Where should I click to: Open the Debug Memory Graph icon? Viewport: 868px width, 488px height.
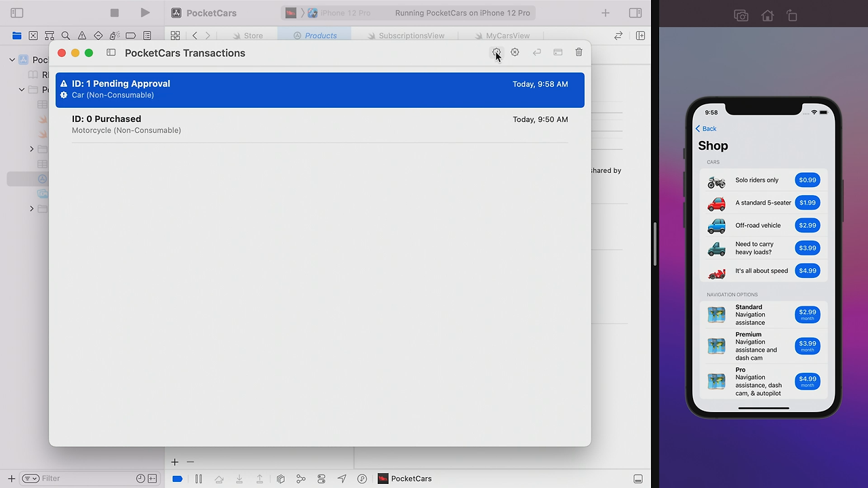[x=301, y=479]
